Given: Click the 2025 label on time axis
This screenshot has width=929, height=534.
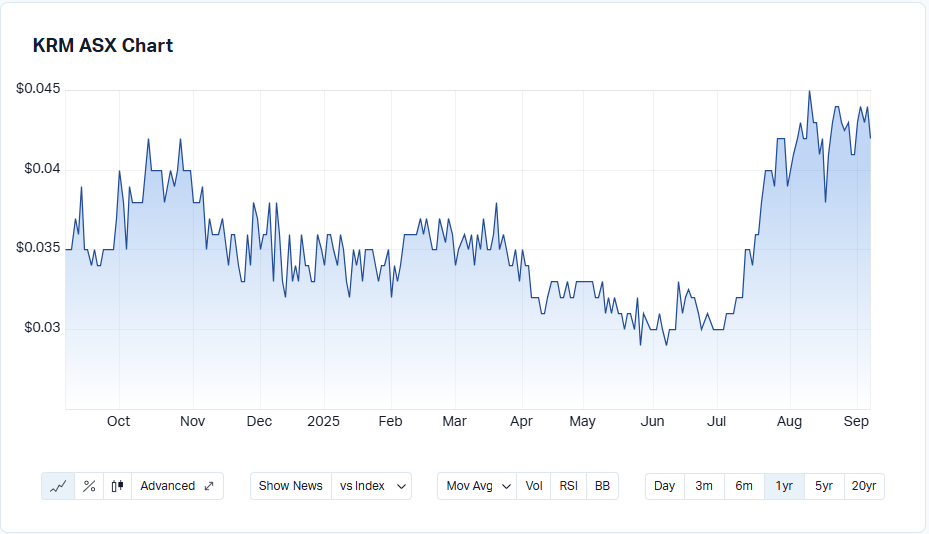Looking at the screenshot, I should pos(324,422).
